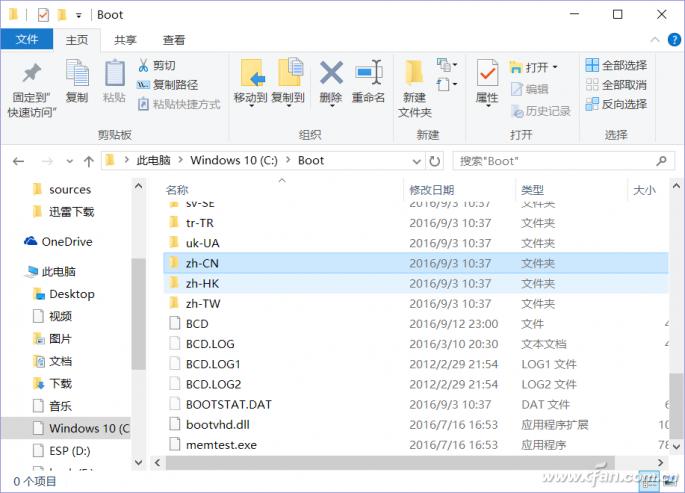Switch to Share (共享) tab

125,40
